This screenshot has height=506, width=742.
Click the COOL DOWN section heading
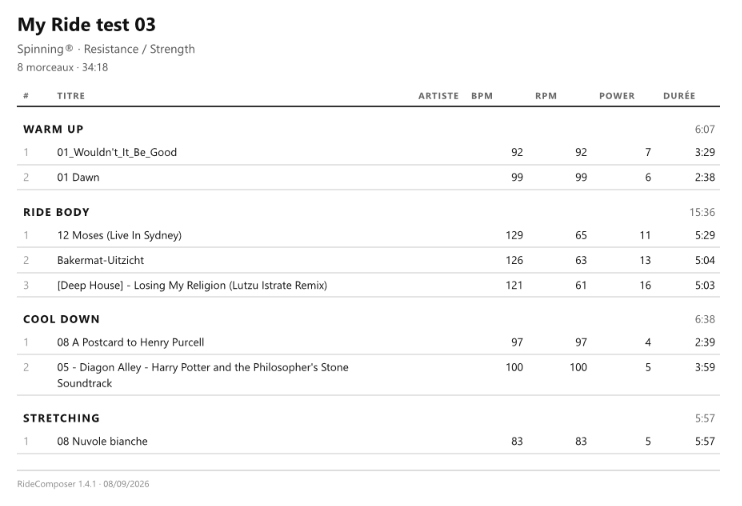62,319
